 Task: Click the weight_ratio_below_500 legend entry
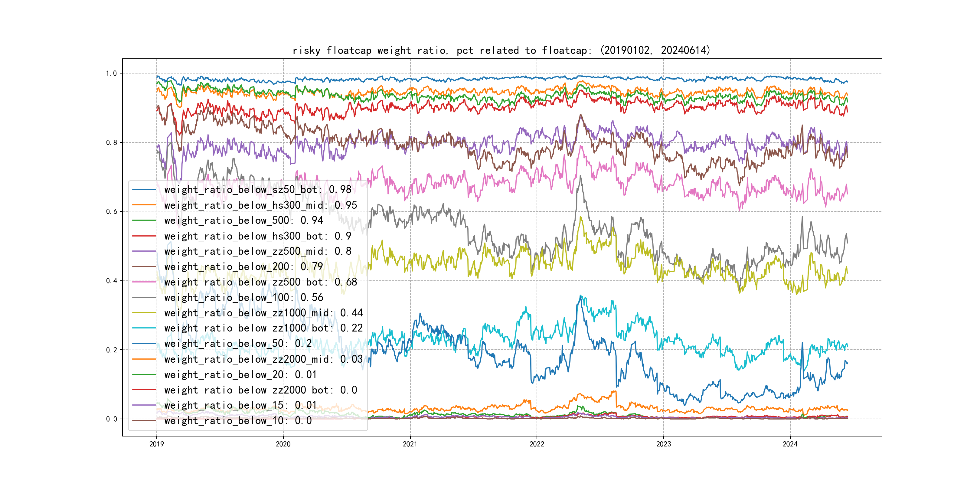pyautogui.click(x=243, y=220)
